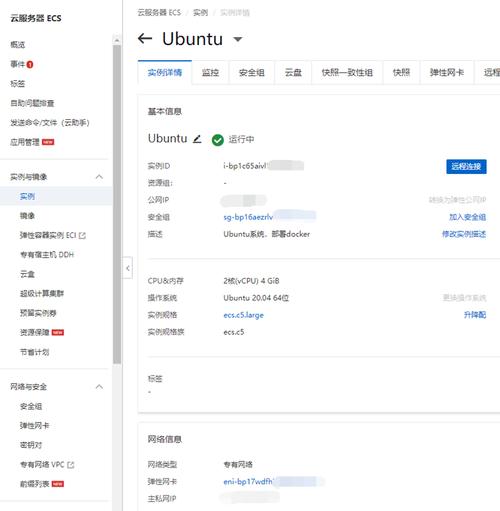Open 云盒 in the sidebar

coord(27,274)
